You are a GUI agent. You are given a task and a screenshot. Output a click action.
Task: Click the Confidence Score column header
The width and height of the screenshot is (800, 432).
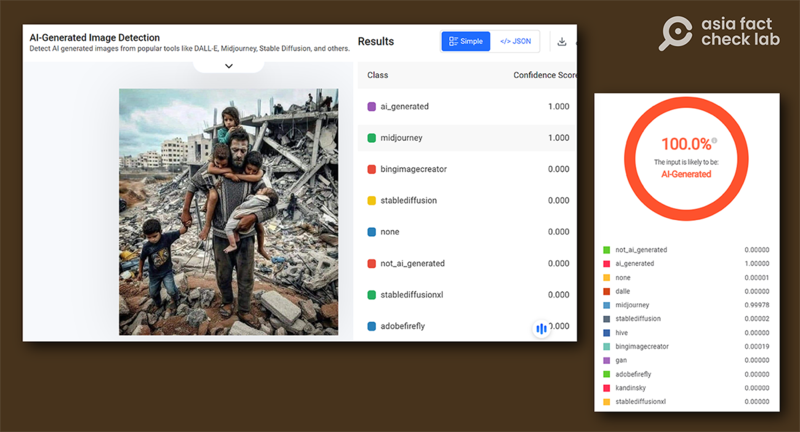(x=545, y=75)
